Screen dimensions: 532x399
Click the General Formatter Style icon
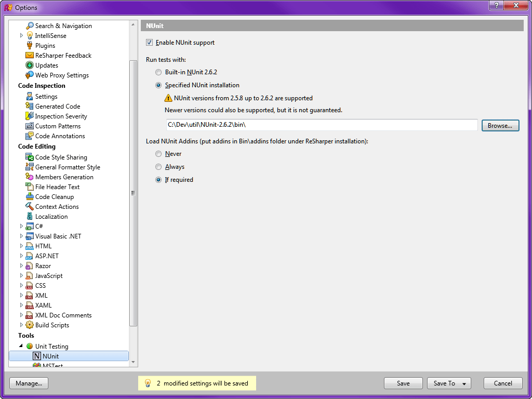30,167
